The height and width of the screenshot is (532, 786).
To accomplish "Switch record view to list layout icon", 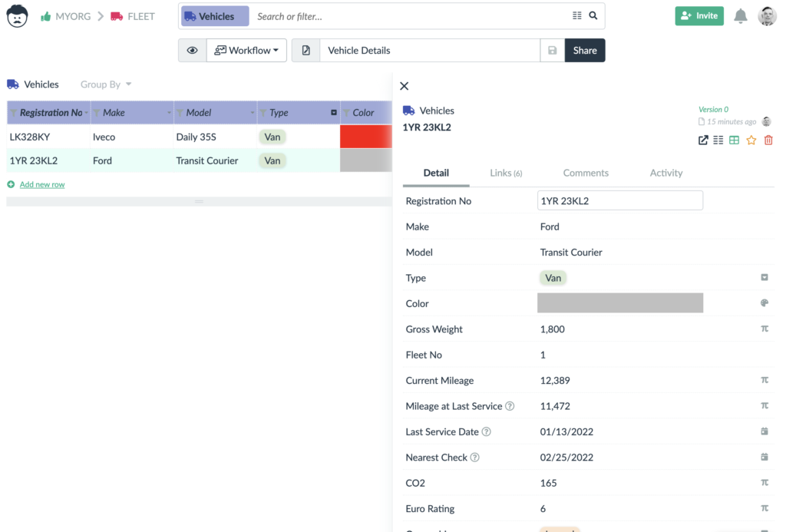I will point(720,140).
